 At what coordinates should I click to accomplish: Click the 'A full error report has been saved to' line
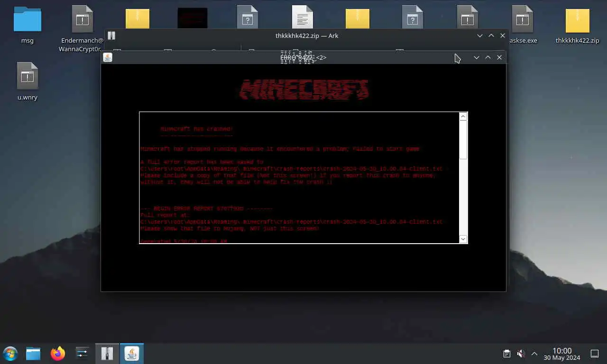pyautogui.click(x=202, y=162)
